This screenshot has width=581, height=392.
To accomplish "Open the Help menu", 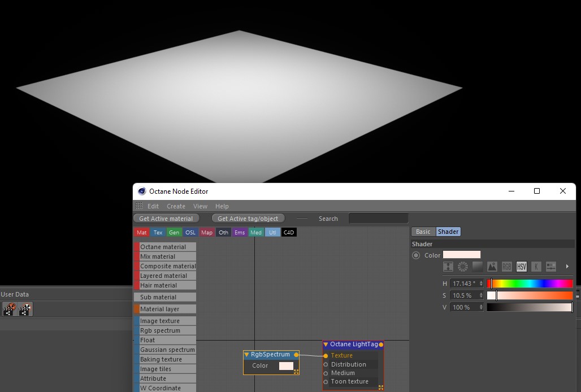I will [222, 206].
